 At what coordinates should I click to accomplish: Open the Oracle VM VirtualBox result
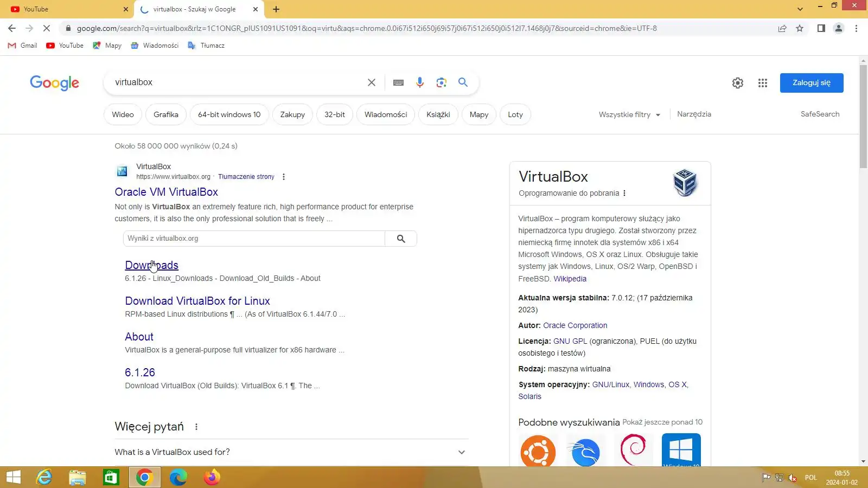[x=167, y=192]
